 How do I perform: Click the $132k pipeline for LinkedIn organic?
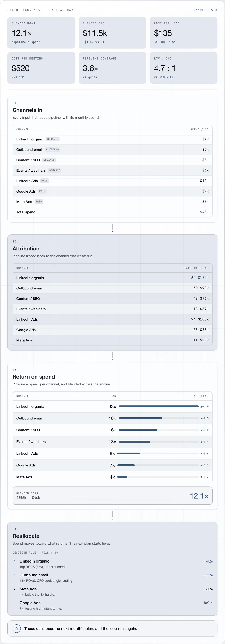click(x=203, y=278)
